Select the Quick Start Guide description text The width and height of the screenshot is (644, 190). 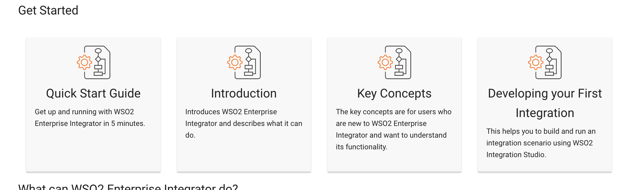(x=90, y=117)
